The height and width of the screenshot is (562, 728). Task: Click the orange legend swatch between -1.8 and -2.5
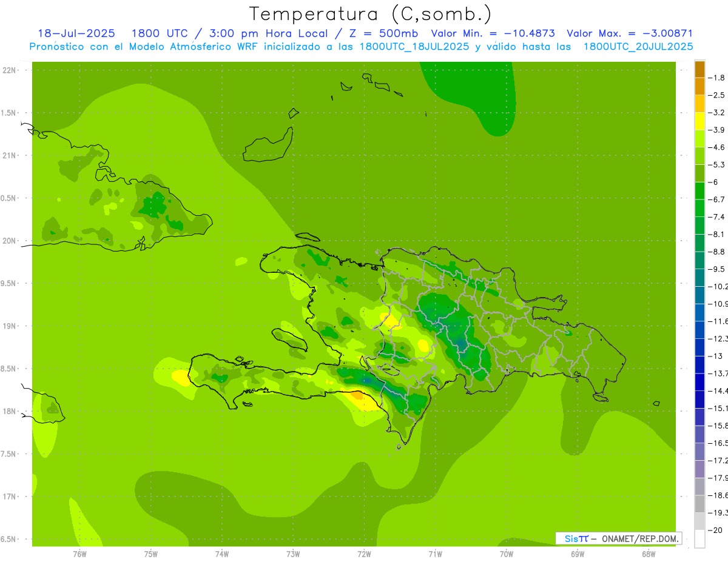click(x=699, y=87)
